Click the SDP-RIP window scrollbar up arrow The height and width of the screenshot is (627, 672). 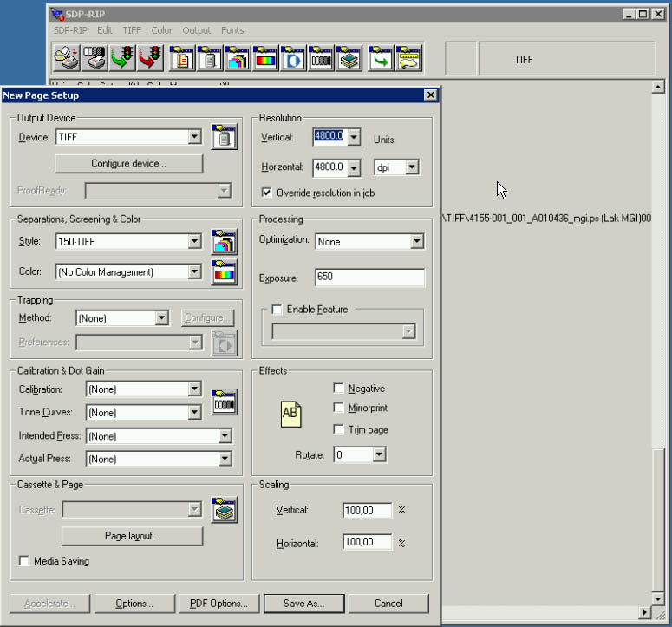[x=658, y=87]
